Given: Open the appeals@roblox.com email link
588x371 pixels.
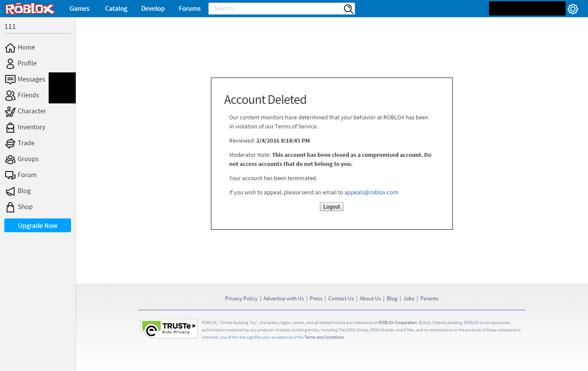Looking at the screenshot, I should point(371,192).
